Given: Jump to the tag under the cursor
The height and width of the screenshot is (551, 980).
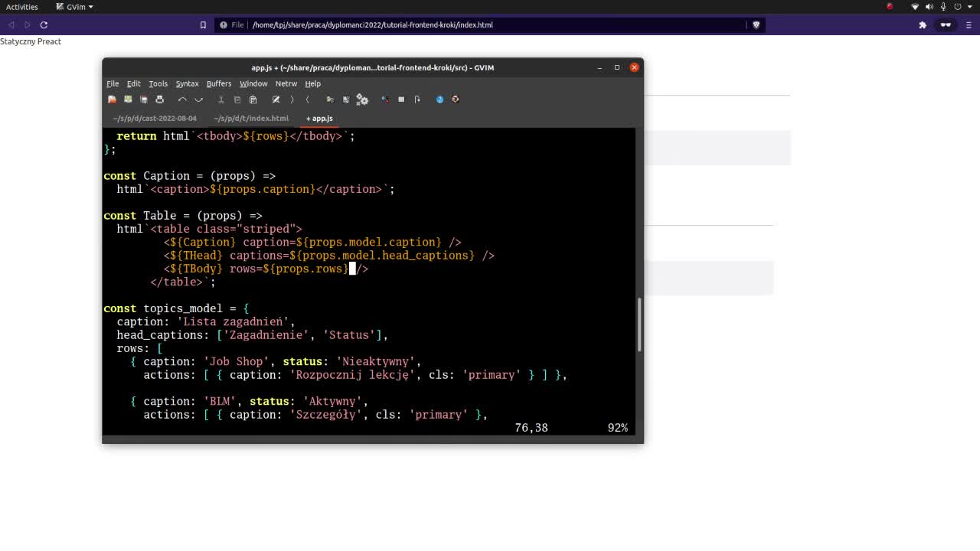Looking at the screenshot, I should point(417,99).
